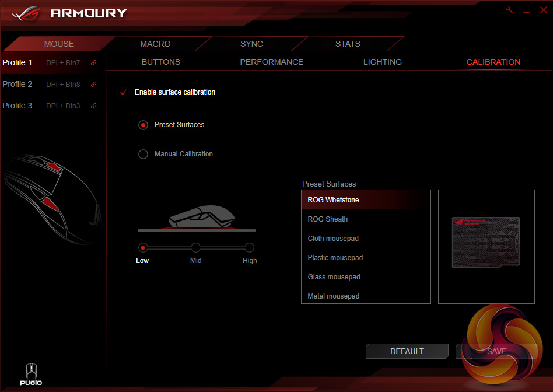Select the CALIBRATION sub-tab
Image resolution: width=553 pixels, height=392 pixels.
point(494,62)
